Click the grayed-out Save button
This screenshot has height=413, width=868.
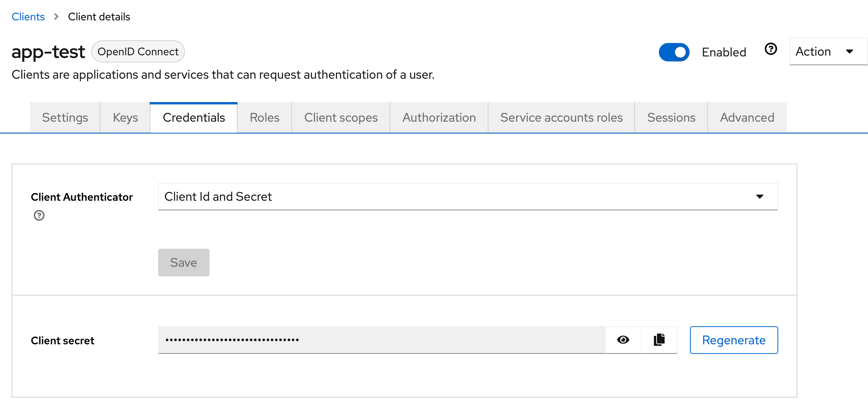click(x=183, y=263)
